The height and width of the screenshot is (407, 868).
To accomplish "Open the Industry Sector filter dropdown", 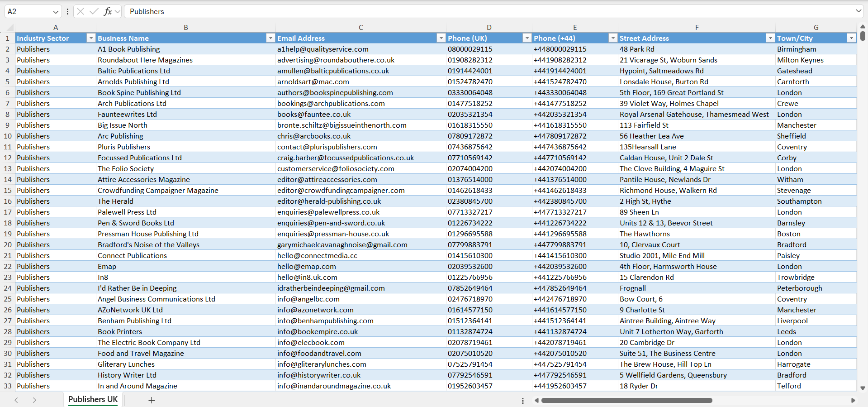I will coord(91,38).
